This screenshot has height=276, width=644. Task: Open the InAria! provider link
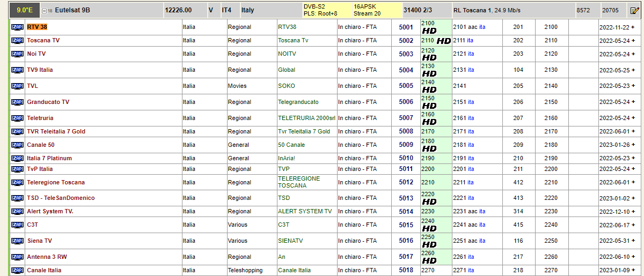(x=287, y=158)
